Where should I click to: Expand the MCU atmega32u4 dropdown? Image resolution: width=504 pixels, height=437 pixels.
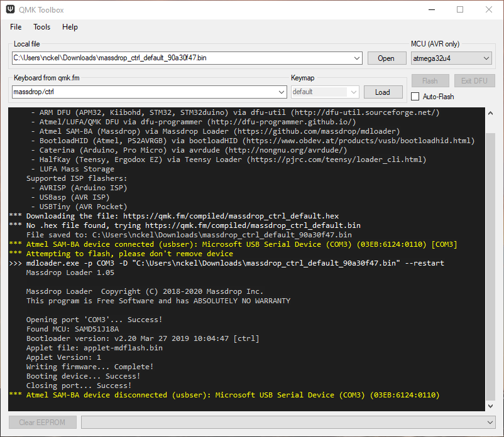point(451,58)
